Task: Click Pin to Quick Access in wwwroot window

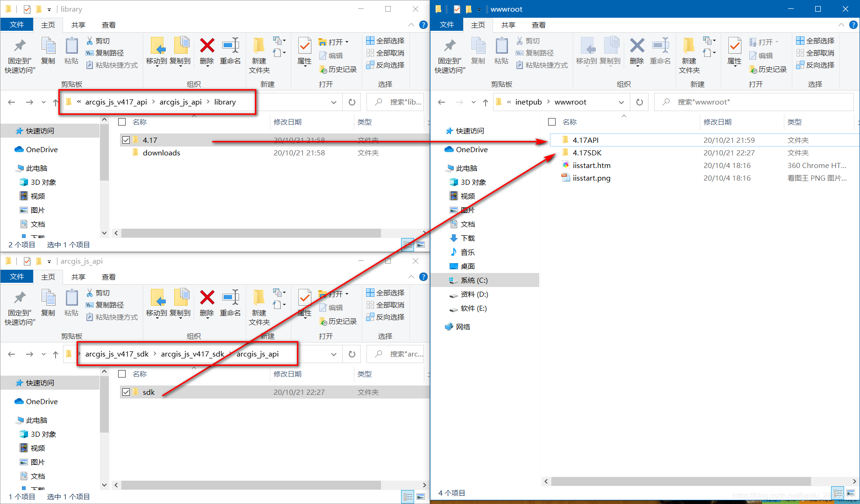Action: click(450, 56)
